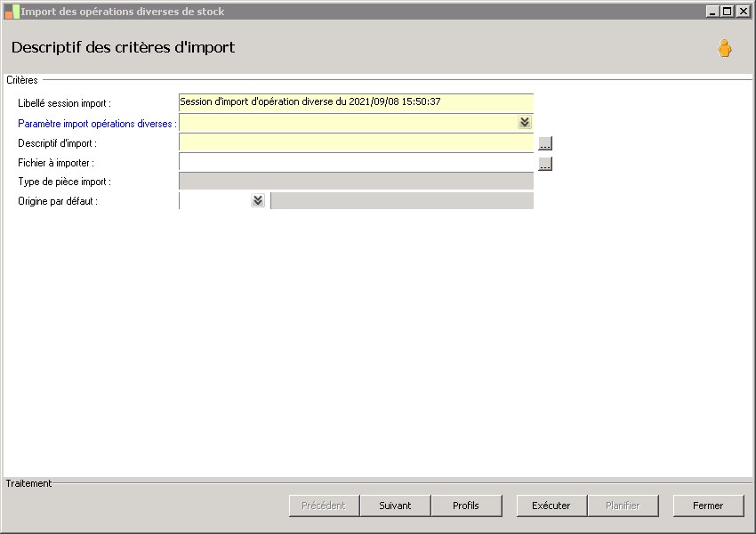Click the Exécuter button

[x=551, y=506]
